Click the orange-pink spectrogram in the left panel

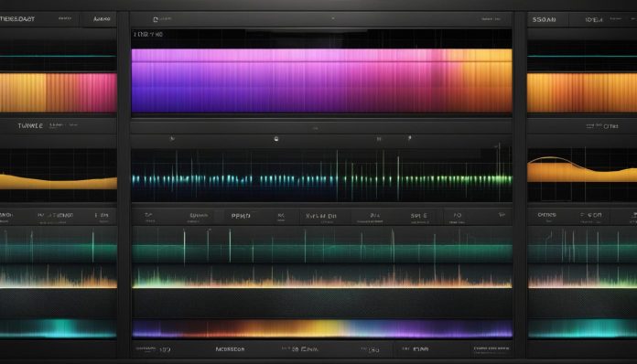tap(58, 92)
